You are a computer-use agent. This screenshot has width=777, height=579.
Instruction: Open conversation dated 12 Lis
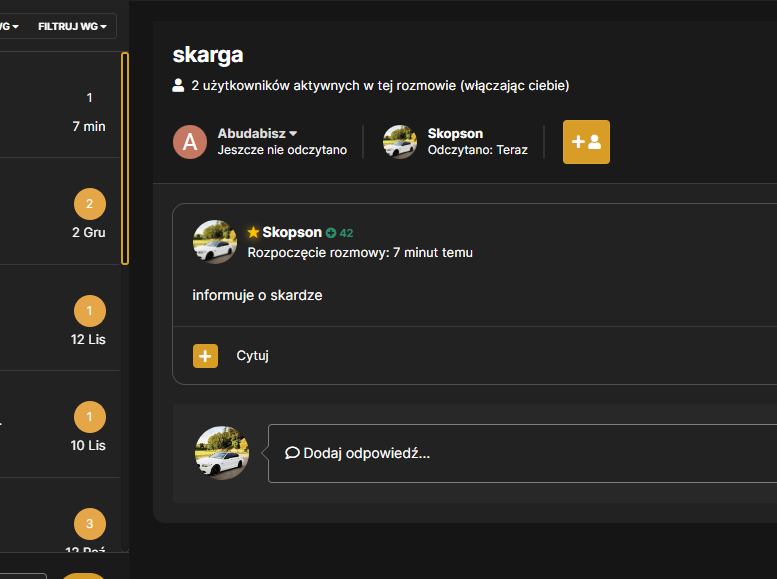(60, 317)
